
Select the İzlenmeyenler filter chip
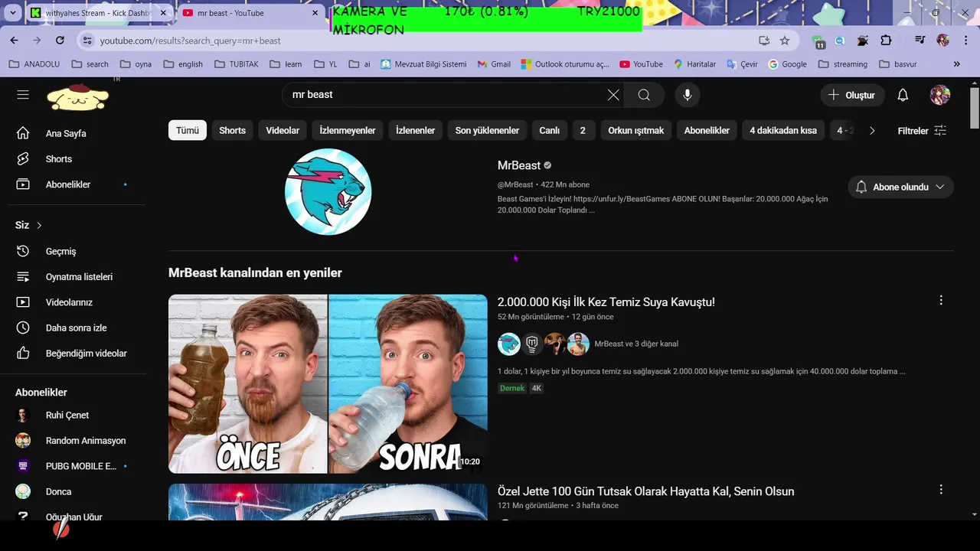pyautogui.click(x=348, y=131)
